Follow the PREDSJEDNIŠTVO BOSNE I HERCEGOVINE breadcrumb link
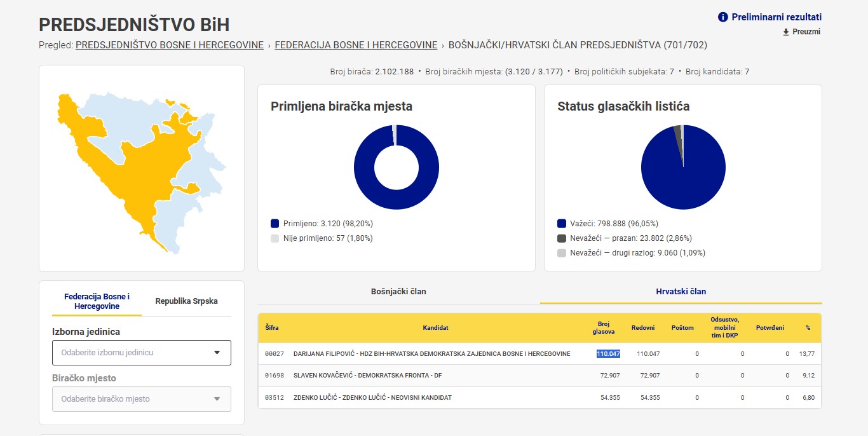The image size is (868, 436). tap(170, 45)
